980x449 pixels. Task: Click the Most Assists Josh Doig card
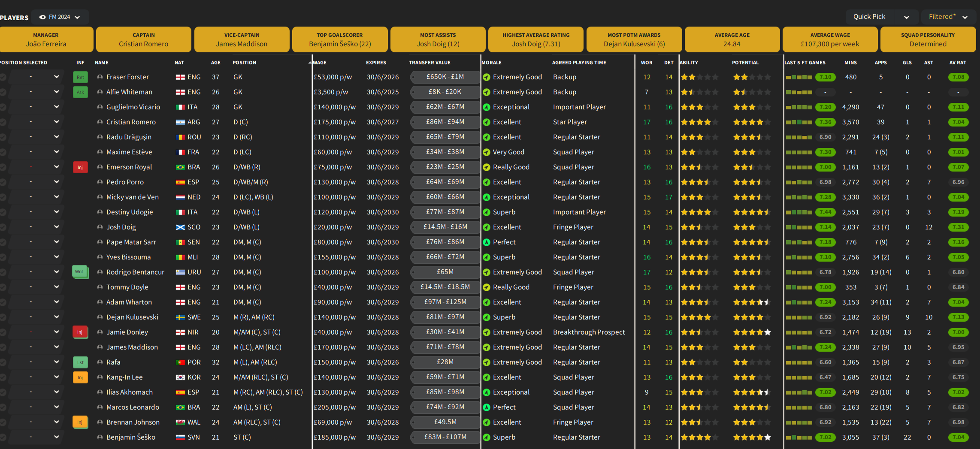point(438,39)
